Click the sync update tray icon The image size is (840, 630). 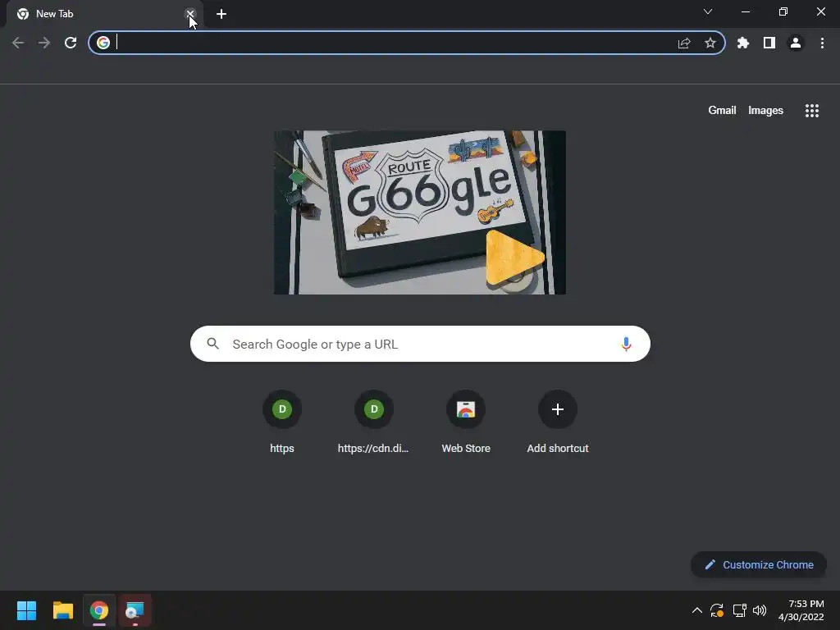tap(717, 610)
